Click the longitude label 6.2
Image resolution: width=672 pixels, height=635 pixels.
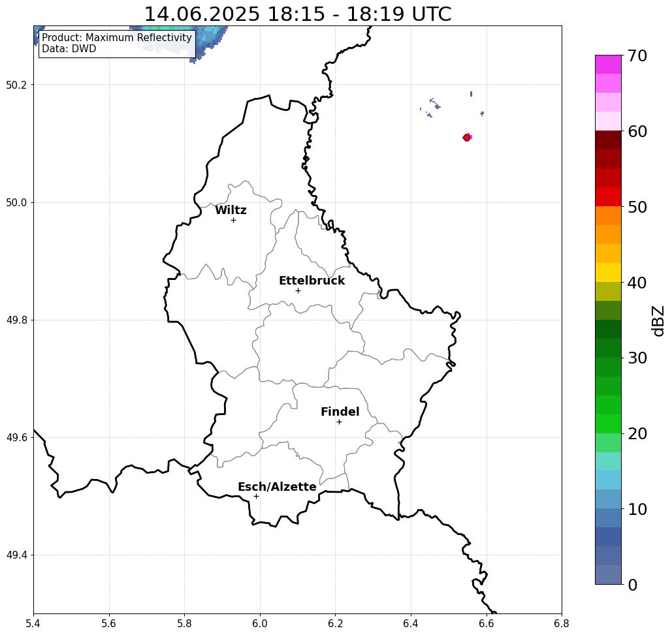[336, 623]
